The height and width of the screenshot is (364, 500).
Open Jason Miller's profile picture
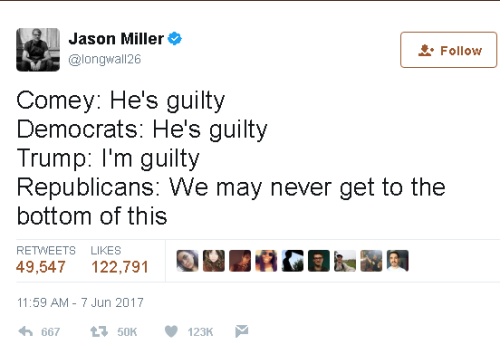click(x=38, y=50)
